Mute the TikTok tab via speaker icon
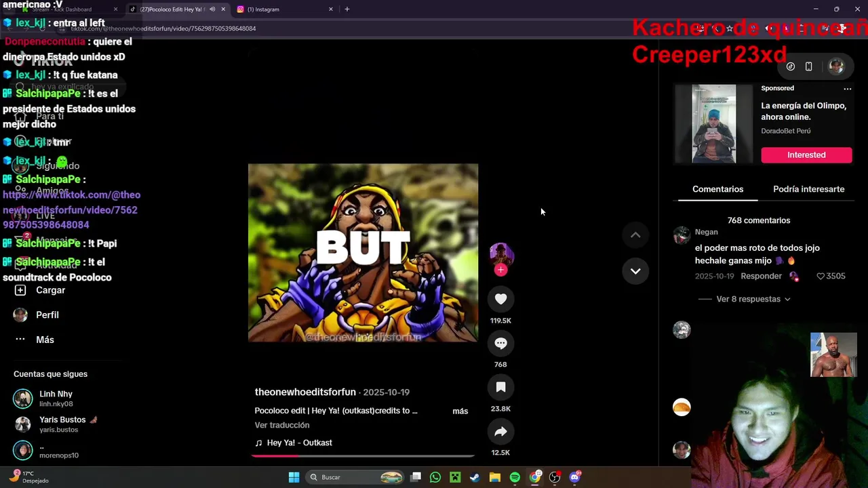868x488 pixels. coord(212,9)
